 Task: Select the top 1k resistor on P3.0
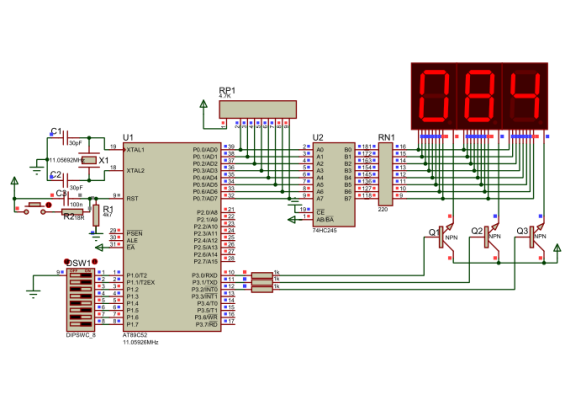262,275
